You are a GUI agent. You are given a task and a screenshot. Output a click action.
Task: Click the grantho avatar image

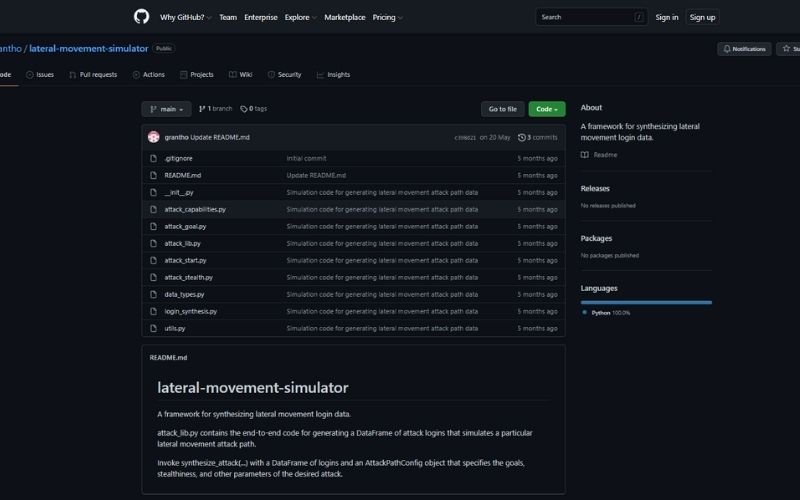point(154,137)
